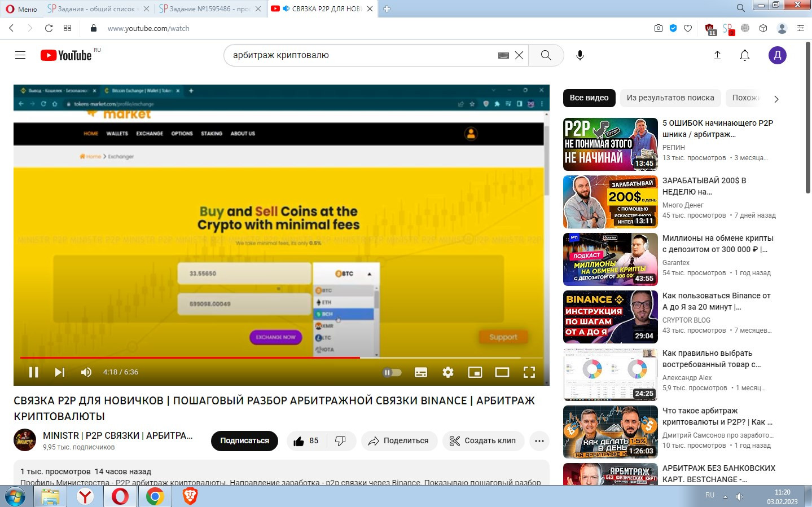Toggle subtitles in the player
The height and width of the screenshot is (507, 812).
(421, 372)
